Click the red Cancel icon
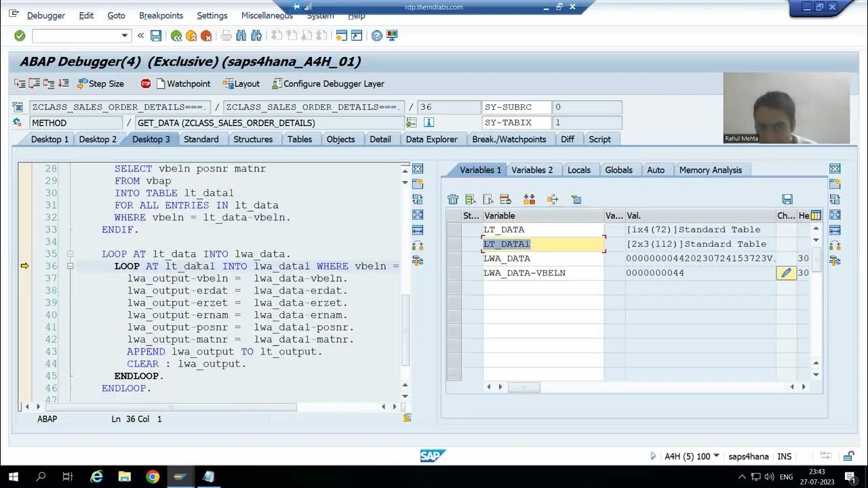Viewport: 868px width, 488px height. point(206,35)
